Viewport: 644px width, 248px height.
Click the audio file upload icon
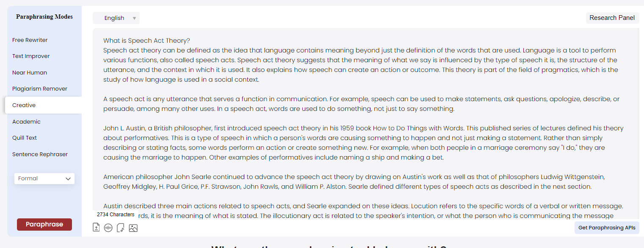pos(121,228)
